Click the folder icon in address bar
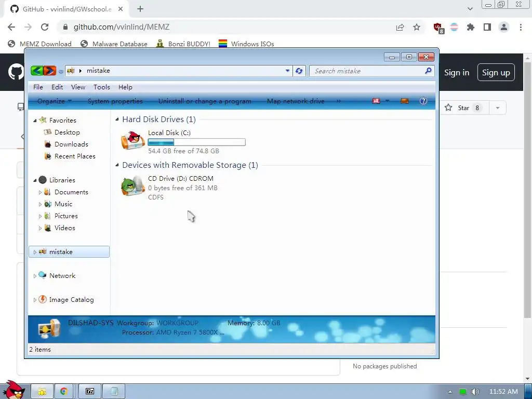 pos(71,71)
